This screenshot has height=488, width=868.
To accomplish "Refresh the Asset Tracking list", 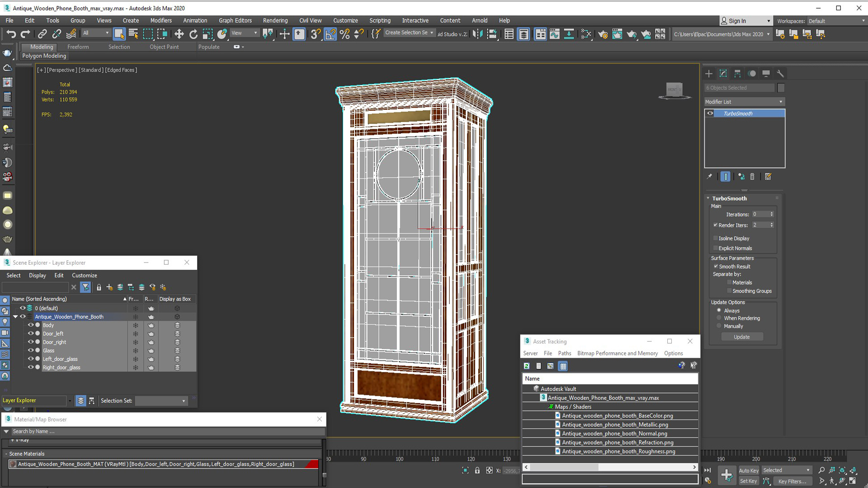I will pyautogui.click(x=527, y=366).
